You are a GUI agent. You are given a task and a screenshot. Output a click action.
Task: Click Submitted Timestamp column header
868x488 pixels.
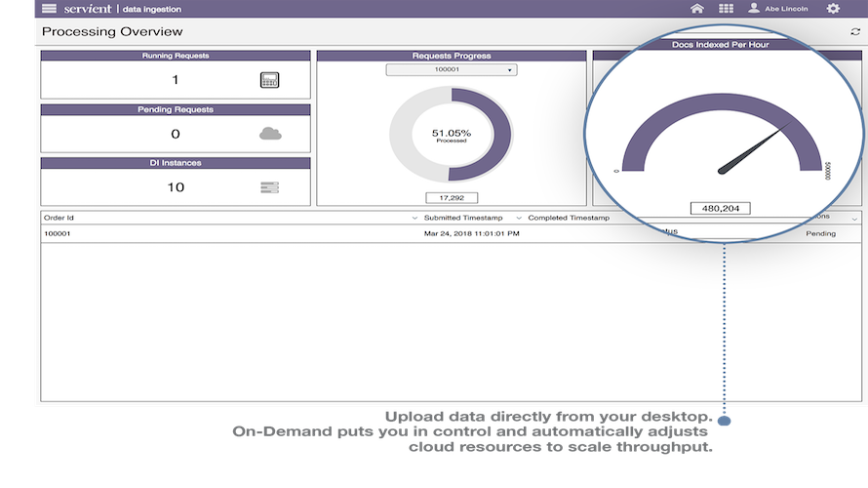tap(463, 218)
